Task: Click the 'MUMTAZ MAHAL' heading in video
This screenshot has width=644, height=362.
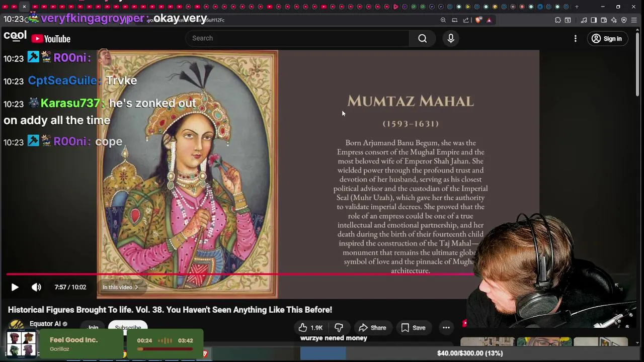Action: pos(411,101)
